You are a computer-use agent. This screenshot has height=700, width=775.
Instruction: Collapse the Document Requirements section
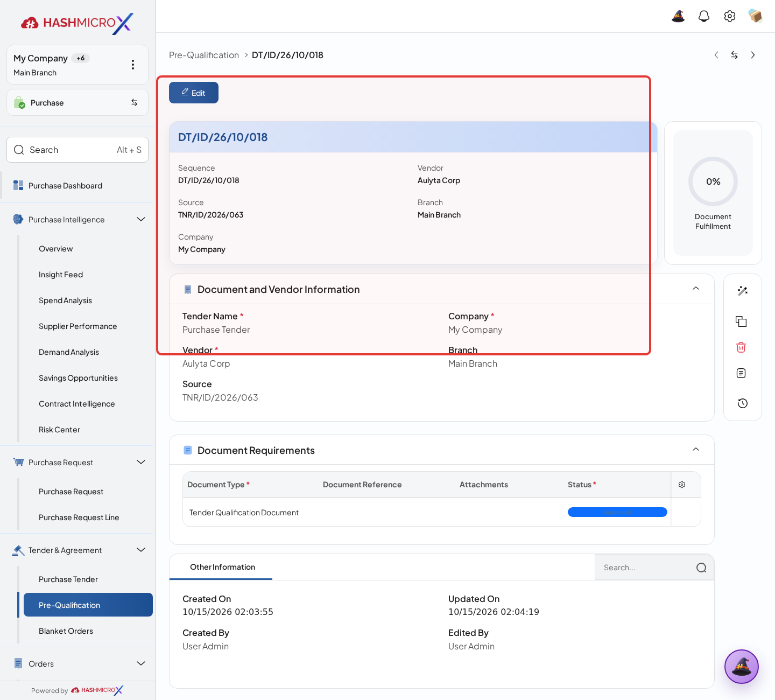[696, 450]
